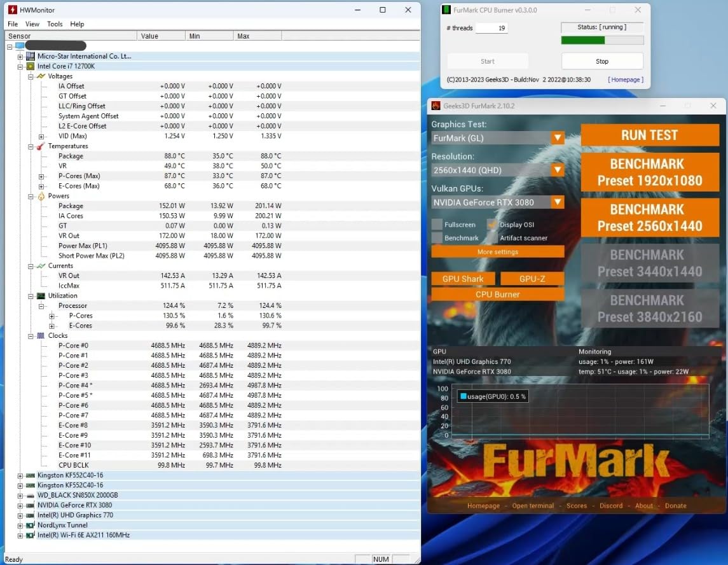728x565 pixels.
Task: Toggle the Display OSI checkbox
Action: tap(492, 225)
